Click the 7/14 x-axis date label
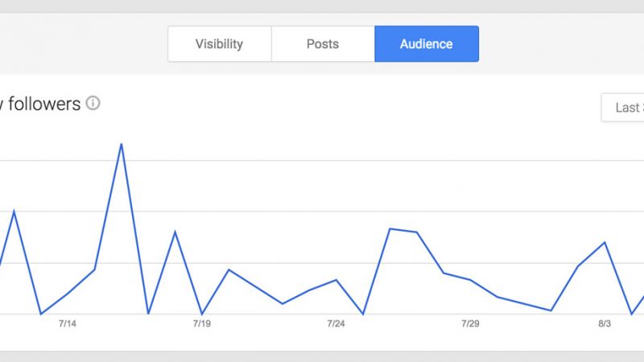The height and width of the screenshot is (362, 644). click(68, 324)
